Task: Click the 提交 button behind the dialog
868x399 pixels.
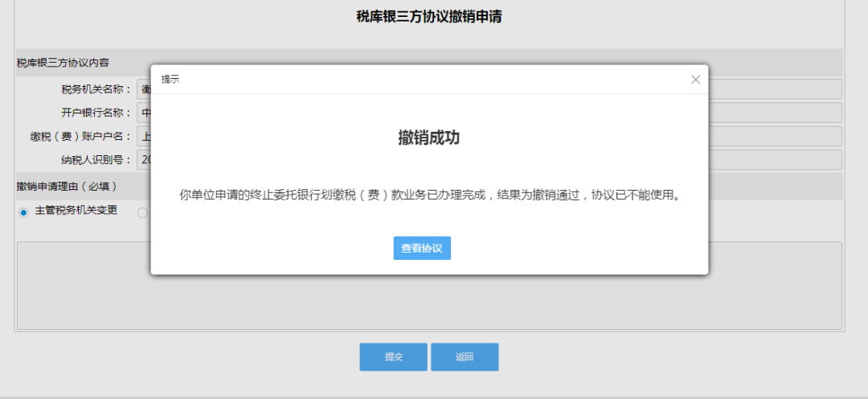Action: [x=393, y=357]
